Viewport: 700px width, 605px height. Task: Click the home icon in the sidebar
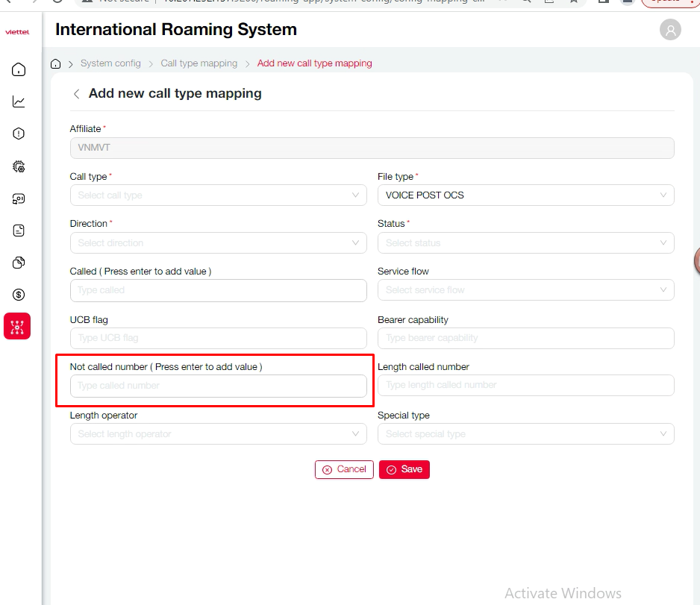19,70
